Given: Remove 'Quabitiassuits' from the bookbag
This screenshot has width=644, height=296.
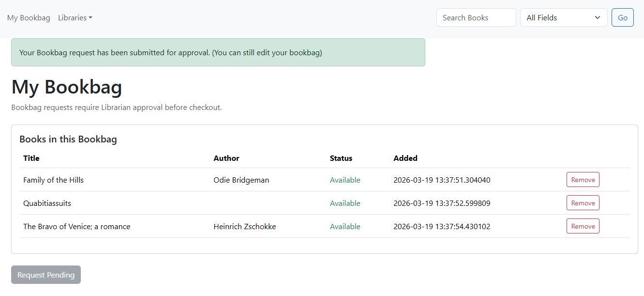Looking at the screenshot, I should [583, 203].
